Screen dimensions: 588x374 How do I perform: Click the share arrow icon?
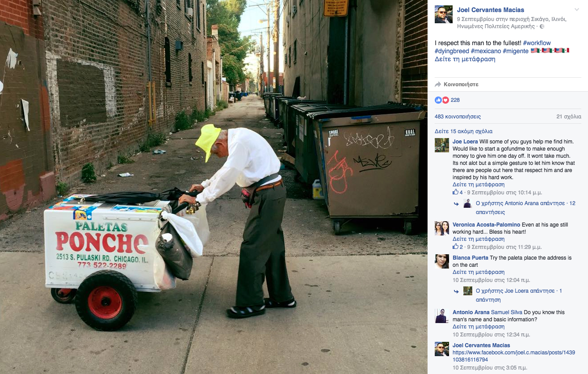coord(438,84)
